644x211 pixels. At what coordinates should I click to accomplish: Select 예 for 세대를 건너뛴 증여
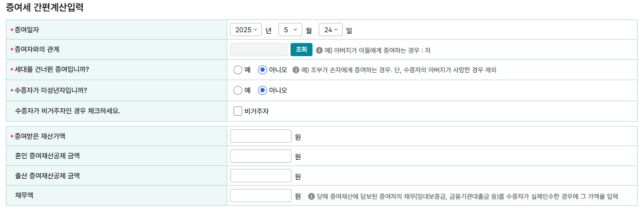pos(238,70)
